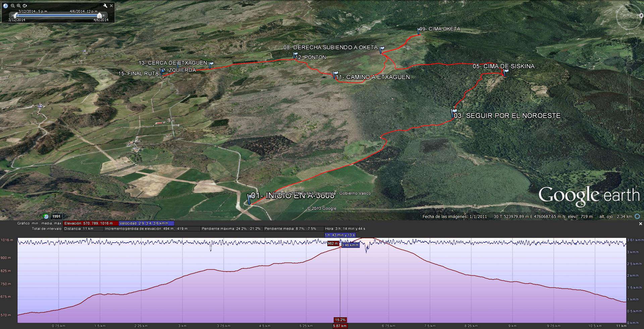Play the time animation
The image size is (644, 329).
tap(25, 6)
